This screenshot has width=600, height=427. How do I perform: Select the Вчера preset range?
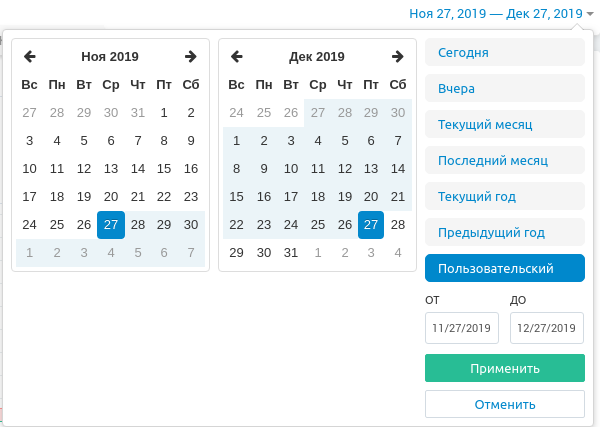504,89
